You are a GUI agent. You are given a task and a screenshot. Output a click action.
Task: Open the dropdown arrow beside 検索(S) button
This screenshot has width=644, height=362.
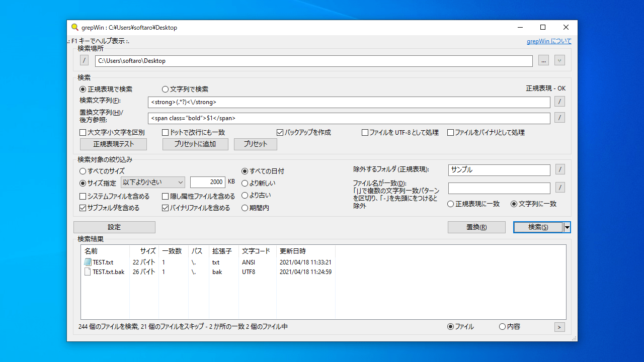(568, 227)
